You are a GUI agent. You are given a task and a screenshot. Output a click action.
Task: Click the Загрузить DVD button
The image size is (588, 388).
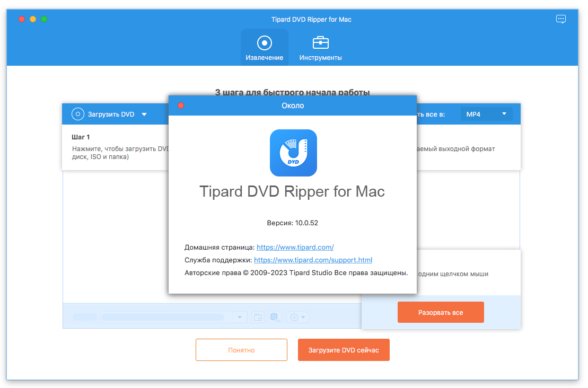pyautogui.click(x=103, y=114)
